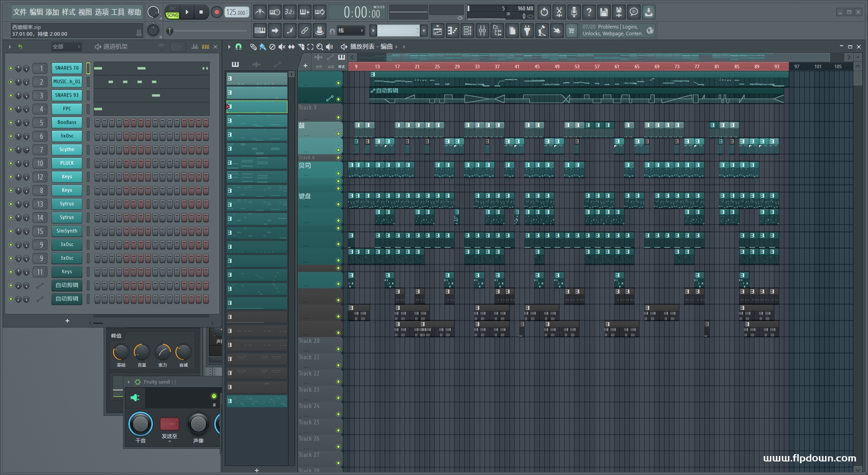This screenshot has height=475, width=868.
Task: Select the MUSIC..h_01 channel button
Action: click(x=67, y=81)
